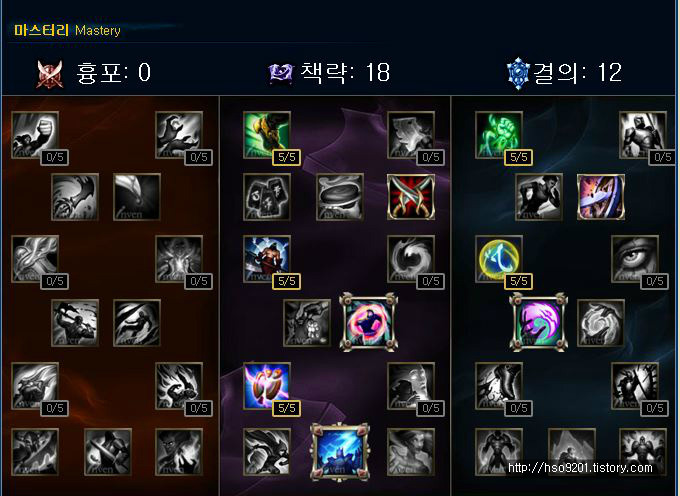Click the grey fist mastery in the 흉포 tree

click(35, 135)
